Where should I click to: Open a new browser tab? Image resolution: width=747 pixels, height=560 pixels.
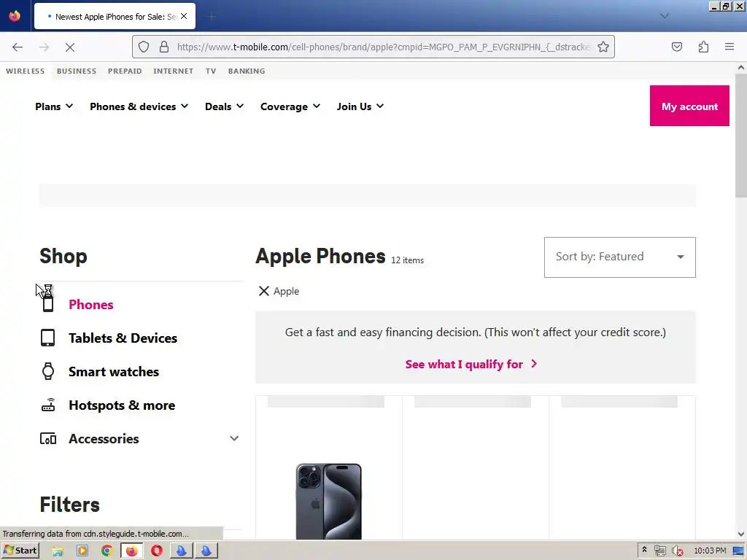pyautogui.click(x=212, y=17)
